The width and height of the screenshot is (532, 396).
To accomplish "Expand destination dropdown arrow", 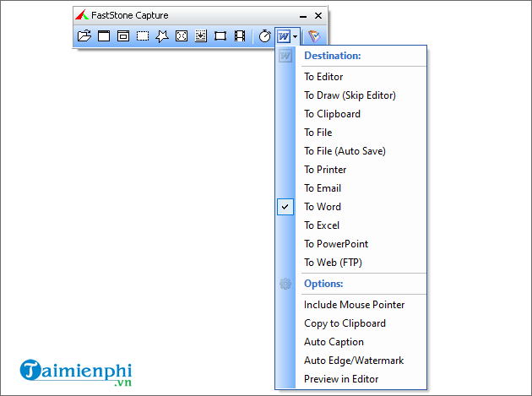I will [296, 36].
